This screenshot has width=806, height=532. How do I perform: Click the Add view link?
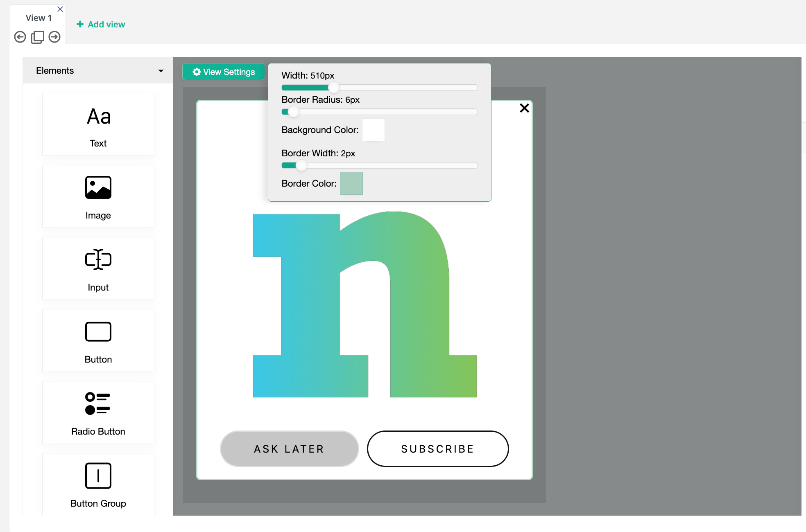tap(101, 25)
